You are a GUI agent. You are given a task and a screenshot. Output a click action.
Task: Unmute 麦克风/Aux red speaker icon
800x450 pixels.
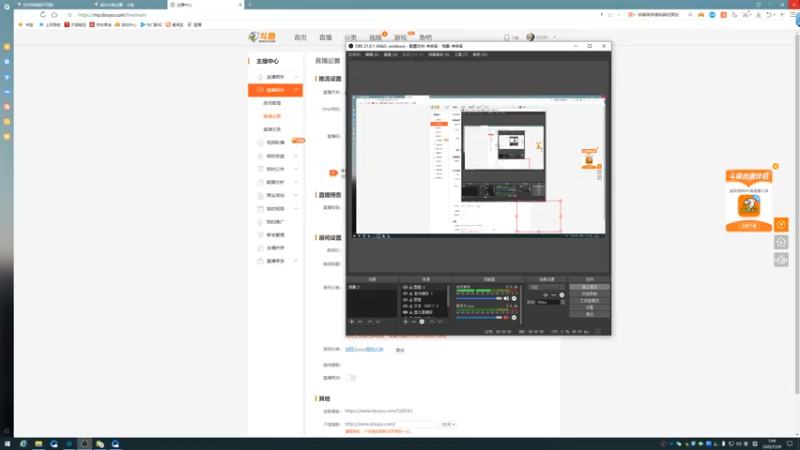click(506, 317)
